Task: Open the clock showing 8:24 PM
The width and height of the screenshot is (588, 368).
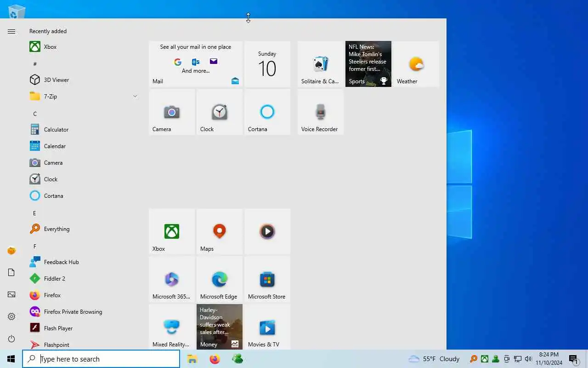Action: (x=549, y=359)
